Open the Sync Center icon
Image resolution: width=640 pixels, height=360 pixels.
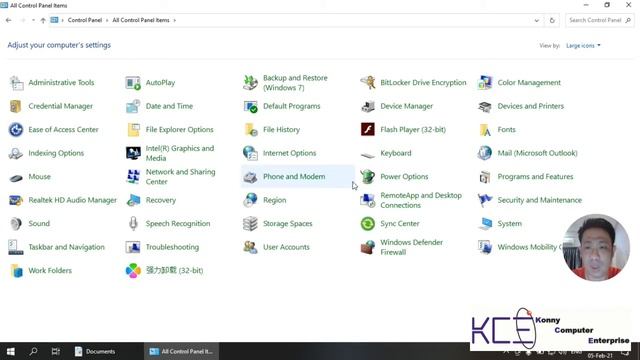click(x=367, y=224)
